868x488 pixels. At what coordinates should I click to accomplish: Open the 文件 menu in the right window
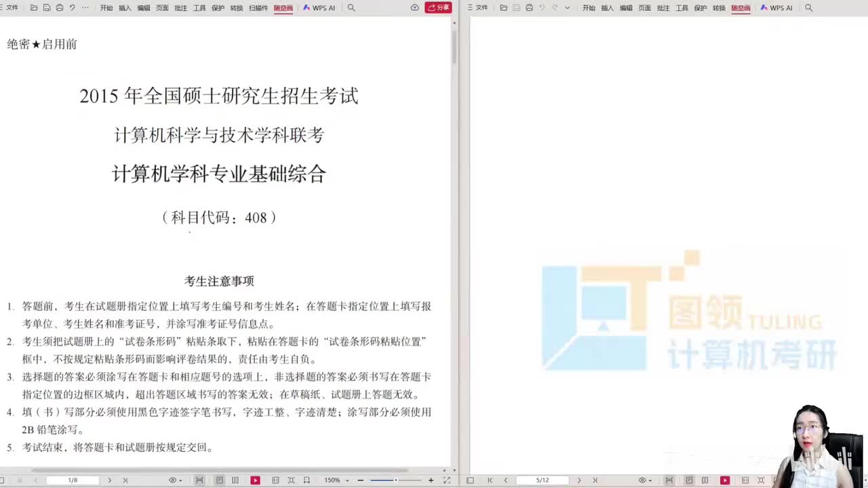click(481, 7)
